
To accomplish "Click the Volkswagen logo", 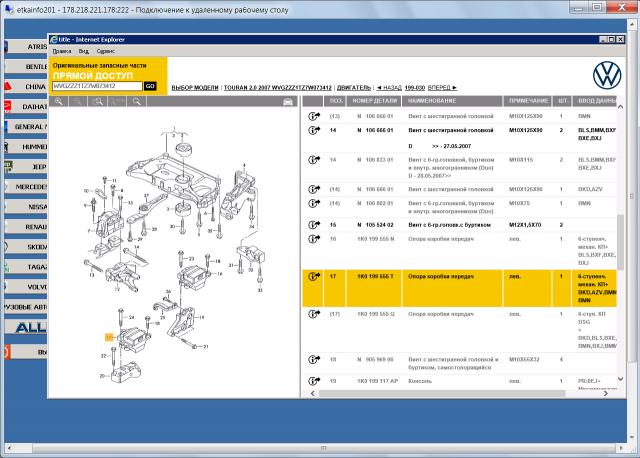I will tap(607, 75).
